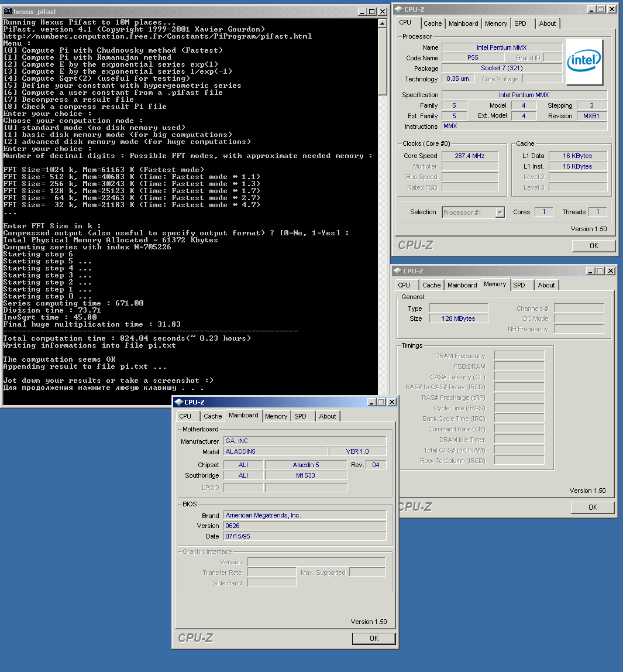Click OK in the CPU-Z Mainboard window
This screenshot has height=672, width=623.
pyautogui.click(x=374, y=638)
